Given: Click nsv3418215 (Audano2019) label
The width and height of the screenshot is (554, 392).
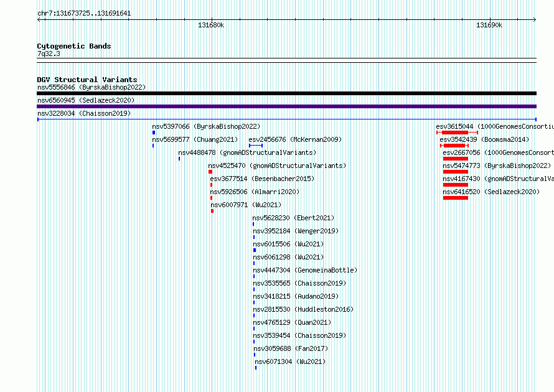Looking at the screenshot, I should click(296, 296).
